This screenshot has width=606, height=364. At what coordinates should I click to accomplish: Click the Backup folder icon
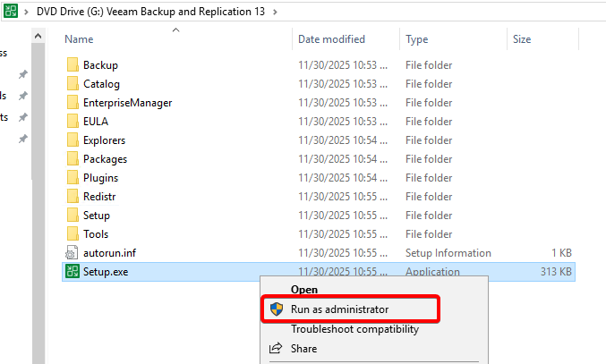[73, 65]
